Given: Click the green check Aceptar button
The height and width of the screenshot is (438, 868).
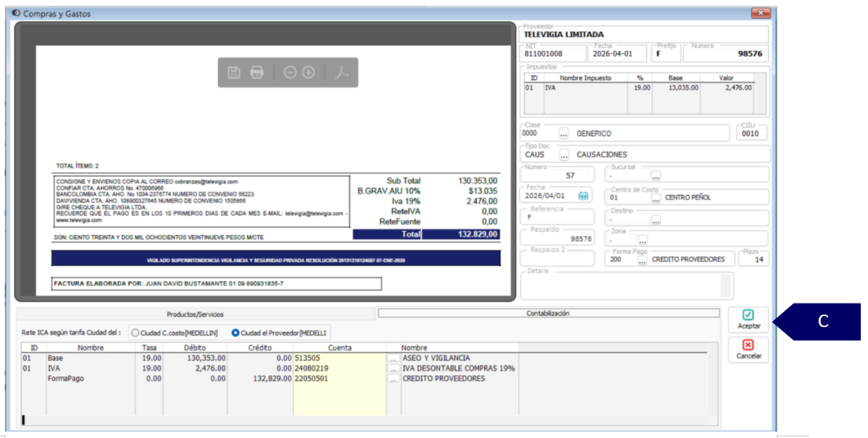Looking at the screenshot, I should click(x=748, y=319).
